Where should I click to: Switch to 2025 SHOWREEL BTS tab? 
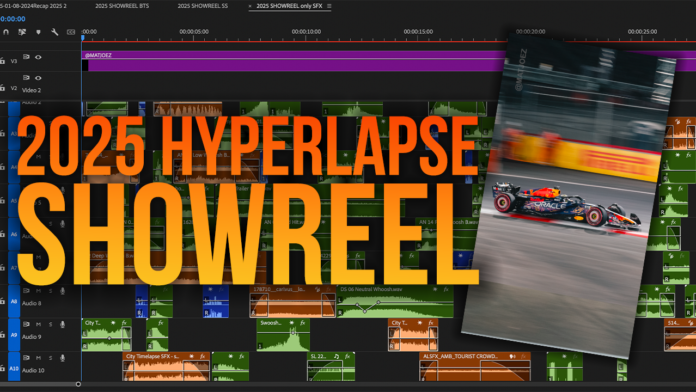(122, 6)
